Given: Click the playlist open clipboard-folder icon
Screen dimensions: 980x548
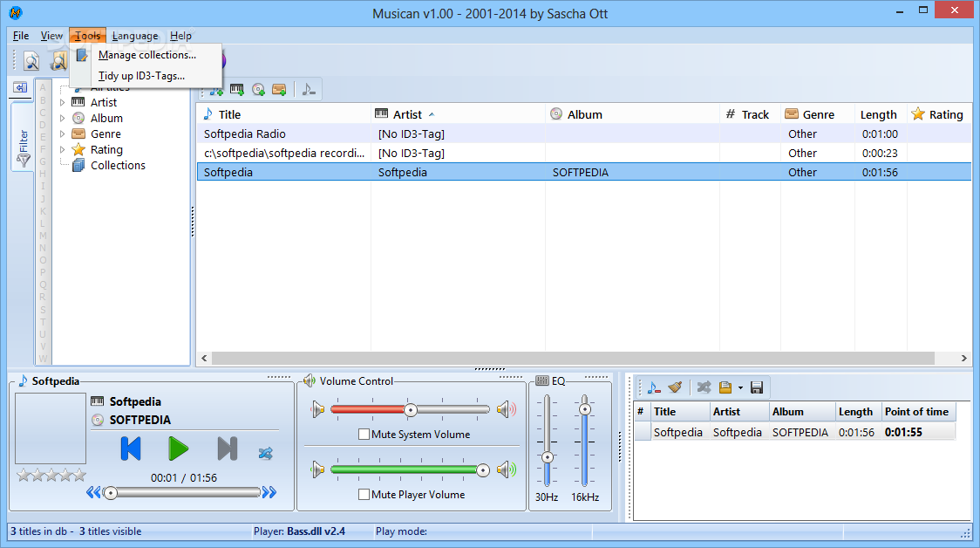Looking at the screenshot, I should (x=725, y=387).
